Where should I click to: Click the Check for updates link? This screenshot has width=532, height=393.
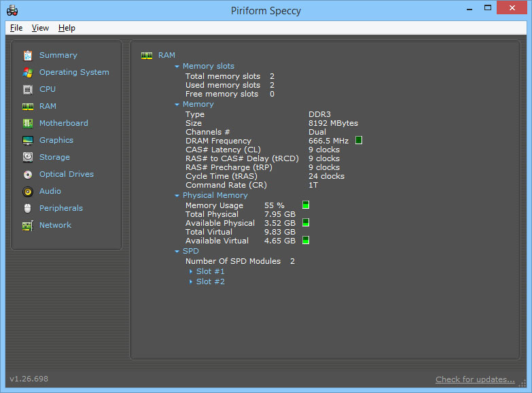coord(475,379)
